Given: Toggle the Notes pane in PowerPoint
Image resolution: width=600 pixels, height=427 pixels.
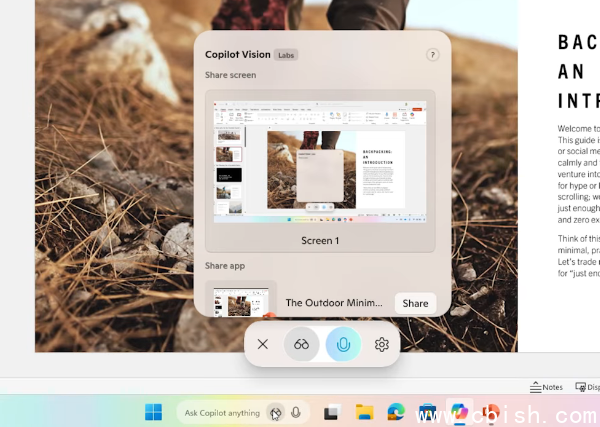Looking at the screenshot, I should click(546, 387).
